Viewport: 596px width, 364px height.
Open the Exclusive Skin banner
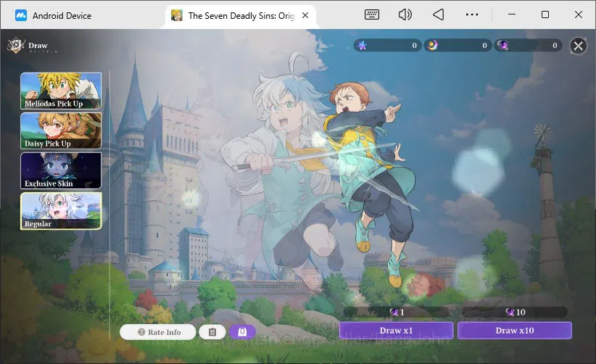61,170
